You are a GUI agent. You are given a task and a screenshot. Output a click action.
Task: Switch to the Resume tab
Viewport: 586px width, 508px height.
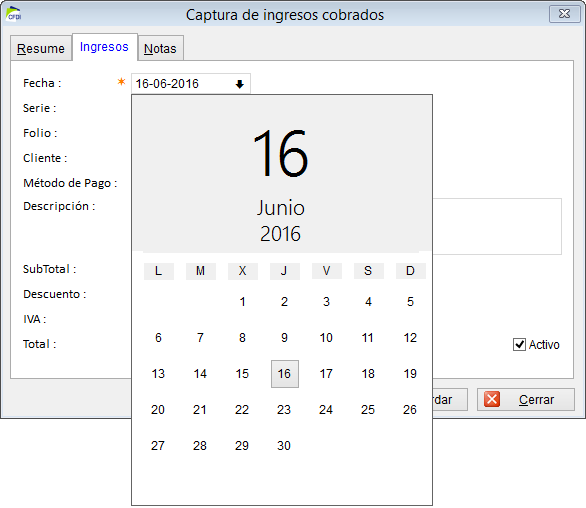41,48
